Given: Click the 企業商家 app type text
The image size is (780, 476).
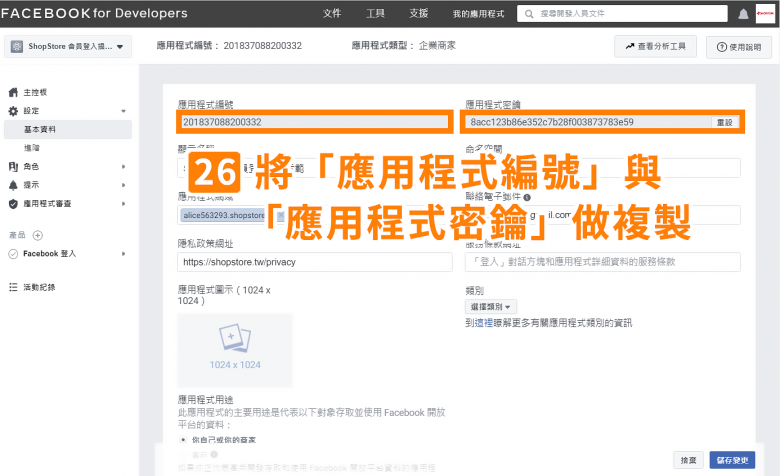Looking at the screenshot, I should (437, 46).
